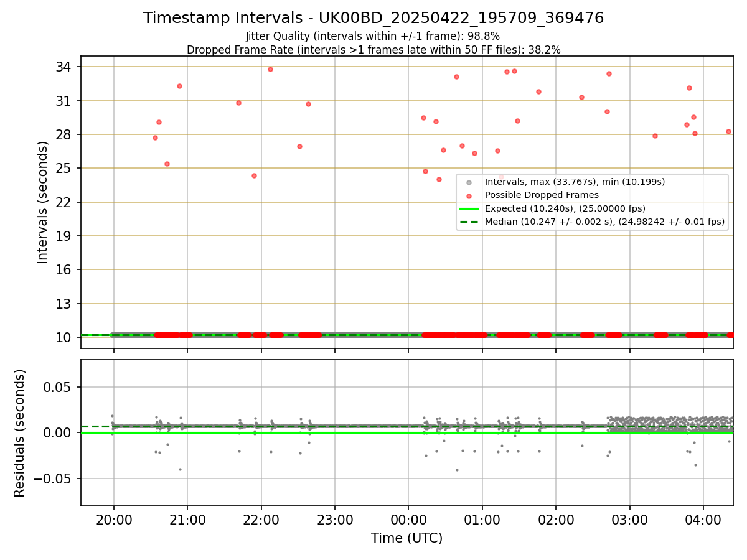This screenshot has width=747, height=560.
Task: Click y-axis tick label '13'
Action: tap(64, 304)
